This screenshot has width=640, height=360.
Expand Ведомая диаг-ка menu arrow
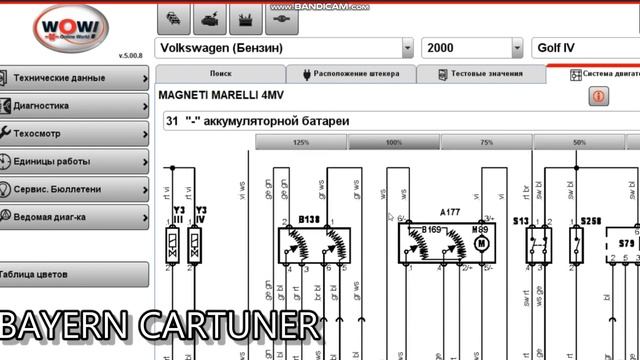(x=145, y=217)
